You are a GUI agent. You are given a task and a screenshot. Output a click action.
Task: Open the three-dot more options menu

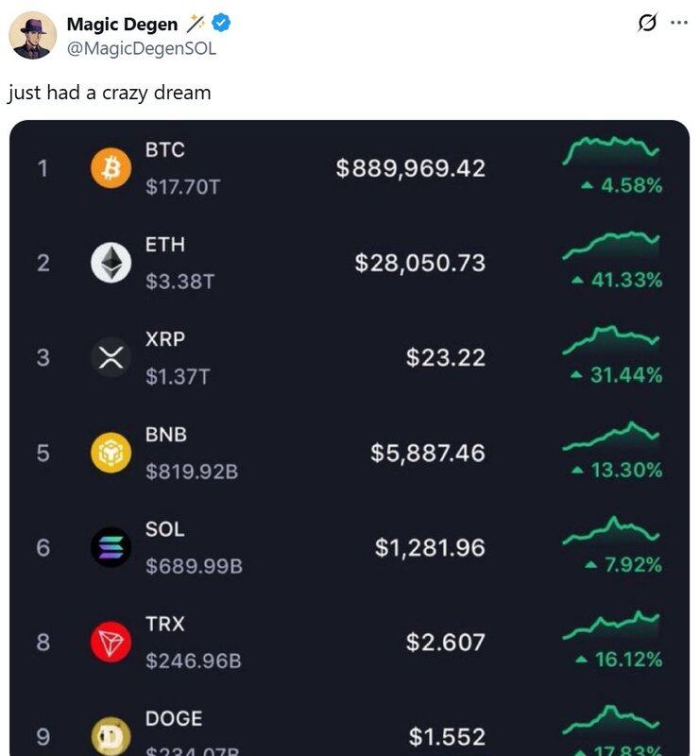(678, 24)
